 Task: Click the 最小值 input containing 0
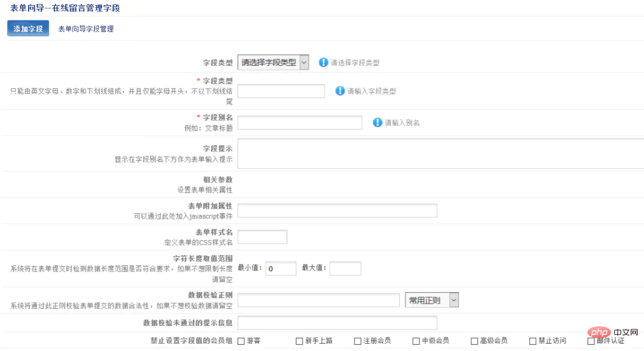(280, 268)
